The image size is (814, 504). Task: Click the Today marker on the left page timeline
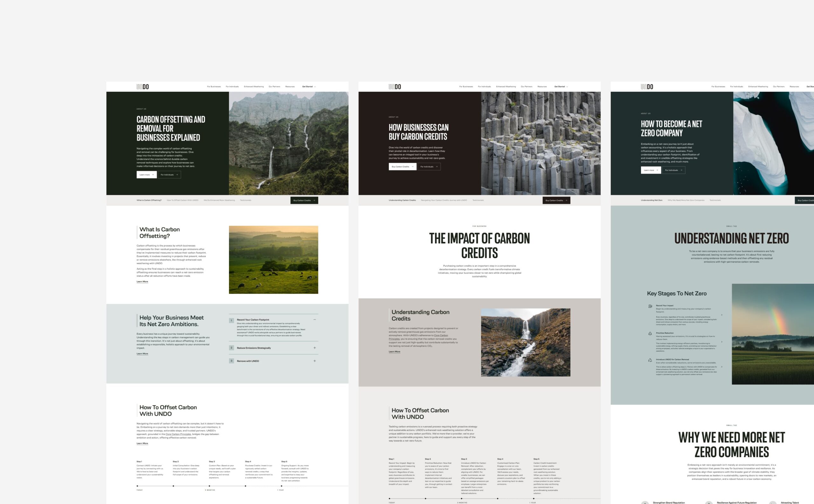(x=139, y=490)
